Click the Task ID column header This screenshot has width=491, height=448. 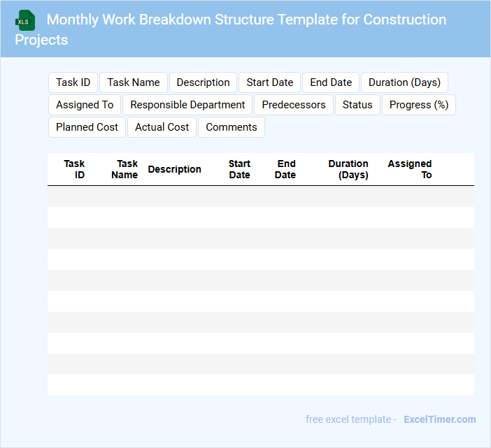point(74,169)
